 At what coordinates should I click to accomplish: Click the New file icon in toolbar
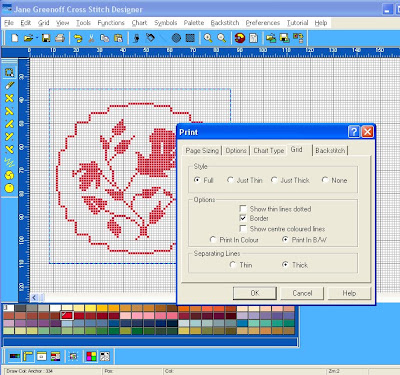[x=15, y=38]
